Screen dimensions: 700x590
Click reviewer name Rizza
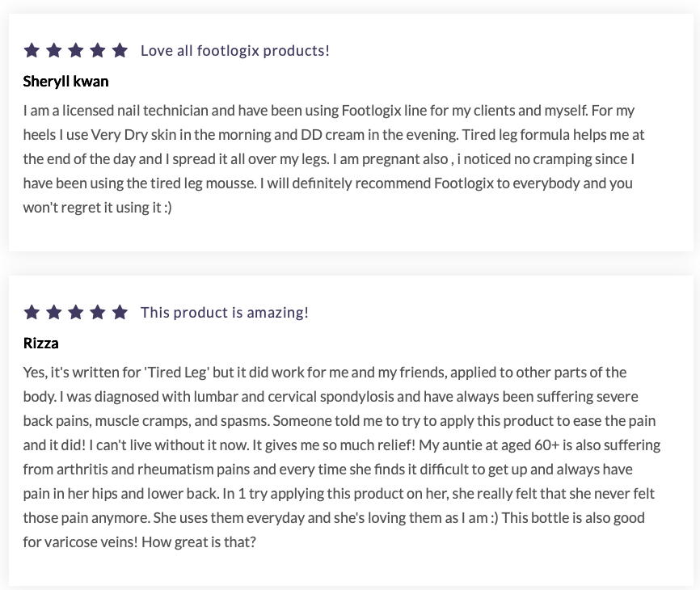click(x=40, y=343)
